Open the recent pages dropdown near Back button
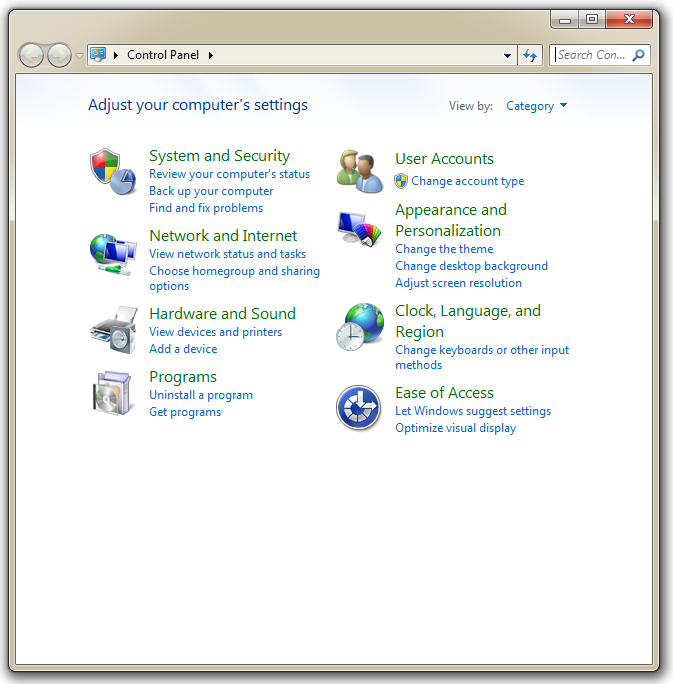The width and height of the screenshot is (673, 684). click(x=80, y=56)
